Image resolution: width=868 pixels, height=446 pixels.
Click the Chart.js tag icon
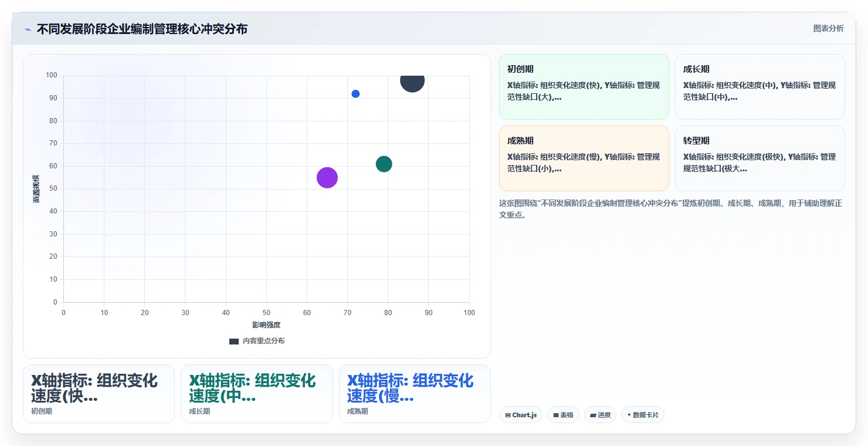(508, 415)
